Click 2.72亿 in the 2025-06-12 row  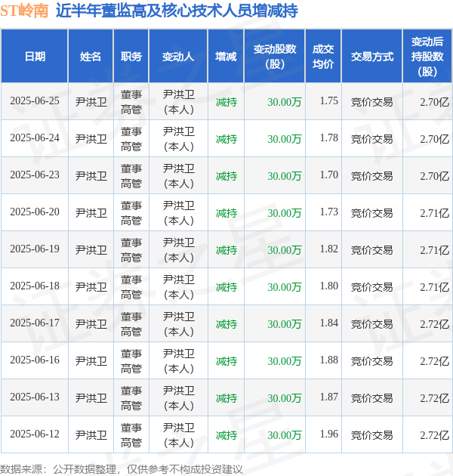coord(434,435)
